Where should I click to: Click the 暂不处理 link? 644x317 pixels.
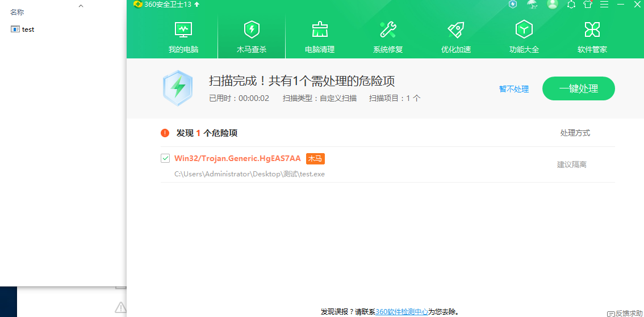(514, 89)
